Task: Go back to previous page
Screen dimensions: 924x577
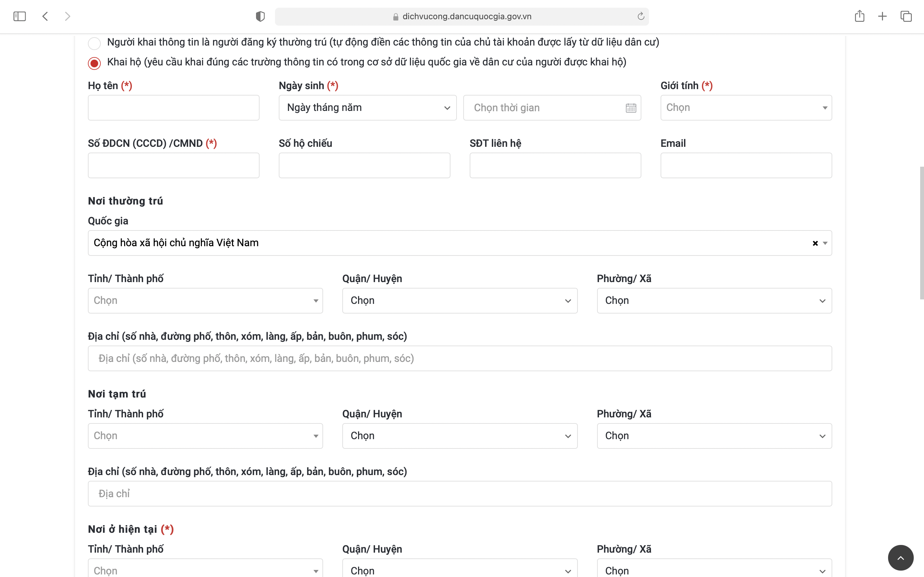Action: click(x=45, y=16)
